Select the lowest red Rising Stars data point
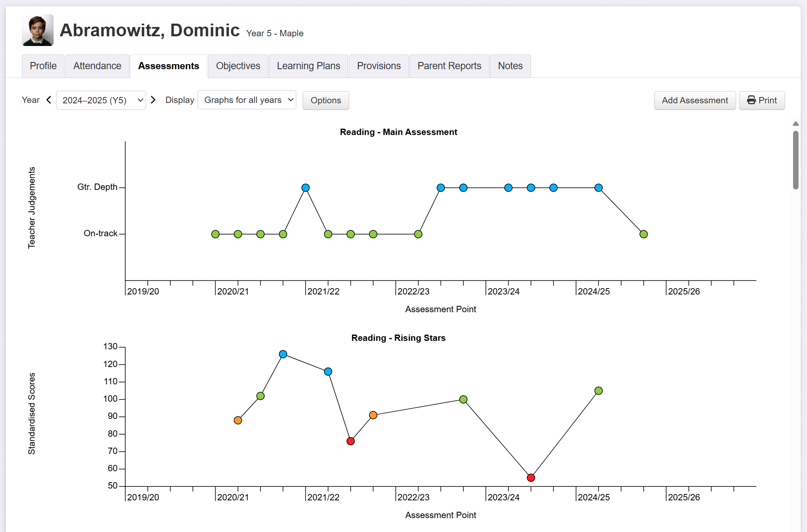The height and width of the screenshot is (532, 807). coord(531,478)
